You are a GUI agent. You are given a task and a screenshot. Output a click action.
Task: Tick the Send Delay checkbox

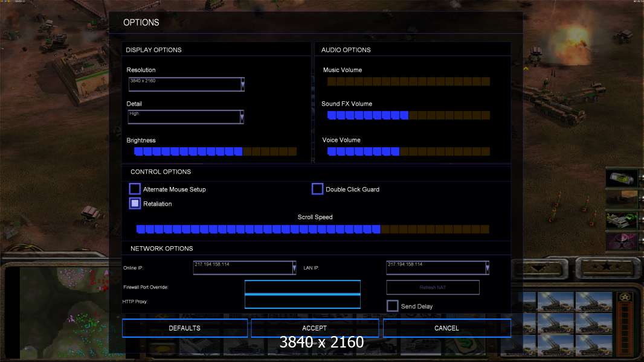point(392,306)
